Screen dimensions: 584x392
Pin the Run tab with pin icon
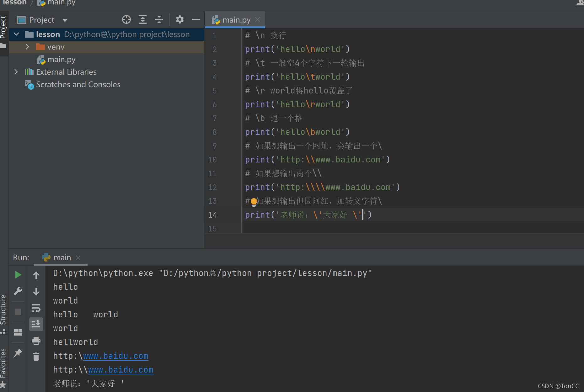coord(18,353)
